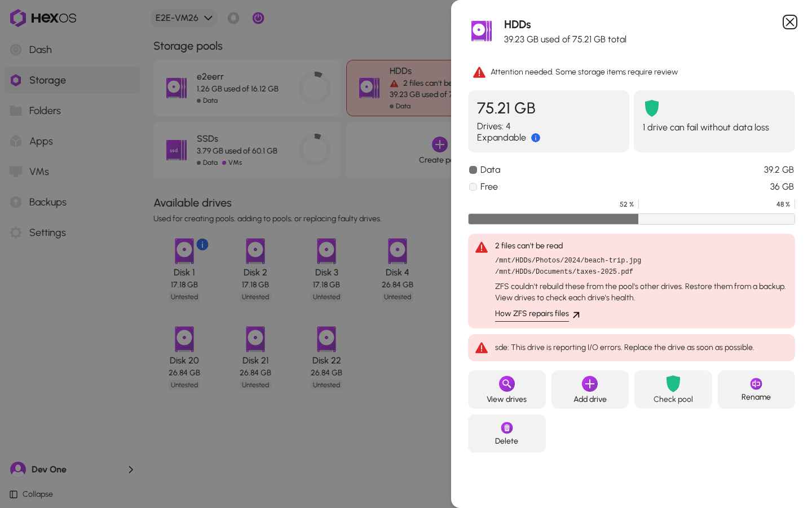The image size is (812, 508).
Task: Open the e2eerr storage pool card
Action: click(x=247, y=88)
